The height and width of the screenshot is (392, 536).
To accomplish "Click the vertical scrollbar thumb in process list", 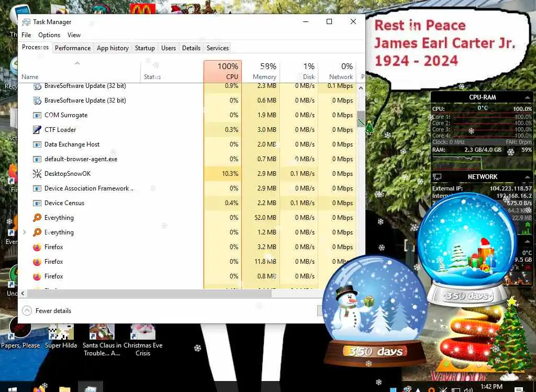I will pyautogui.click(x=361, y=119).
